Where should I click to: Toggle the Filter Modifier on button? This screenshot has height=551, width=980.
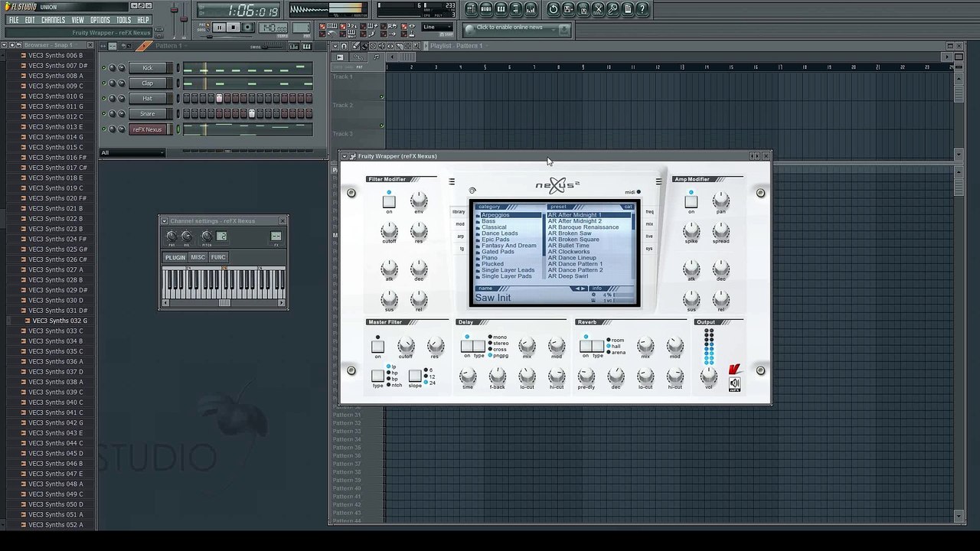click(389, 201)
